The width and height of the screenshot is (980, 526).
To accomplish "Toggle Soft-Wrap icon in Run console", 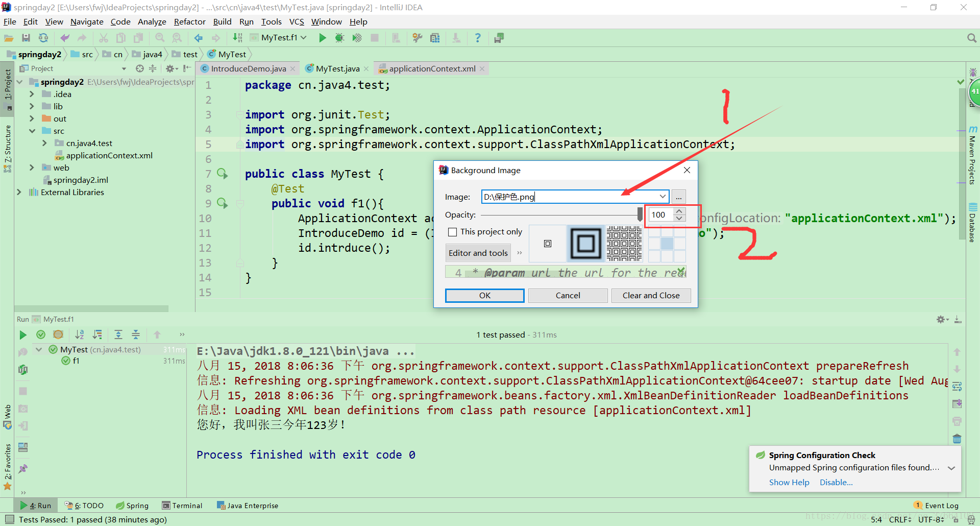I will coord(957,387).
